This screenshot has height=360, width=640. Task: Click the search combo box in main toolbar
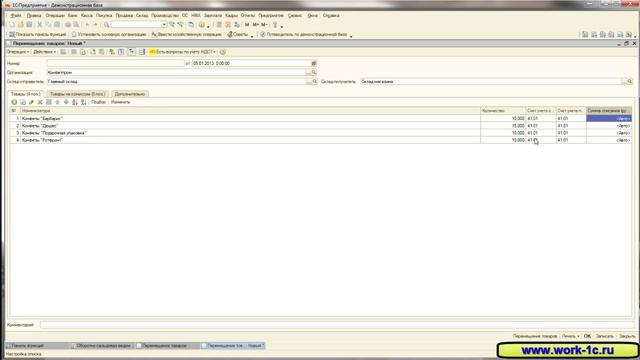point(139,25)
